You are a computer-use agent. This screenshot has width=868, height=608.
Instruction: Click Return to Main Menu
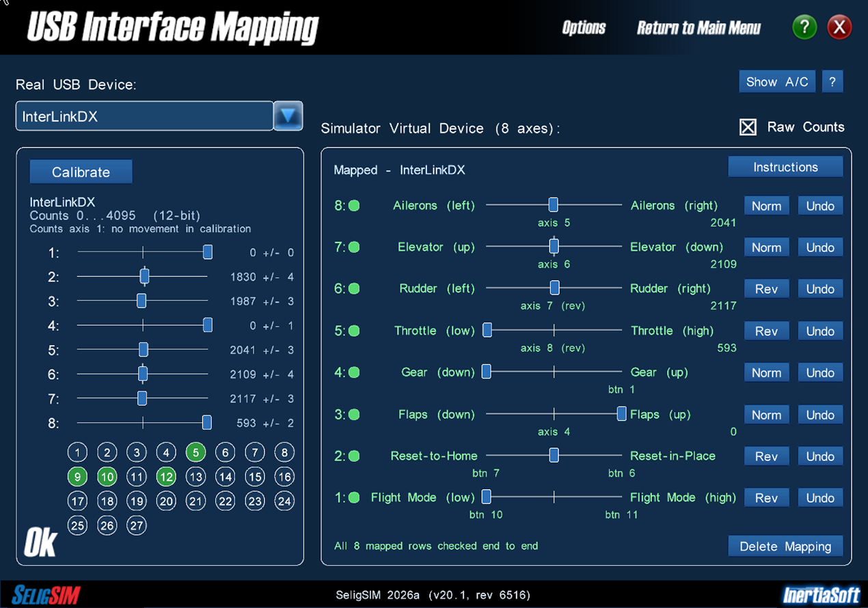point(699,27)
